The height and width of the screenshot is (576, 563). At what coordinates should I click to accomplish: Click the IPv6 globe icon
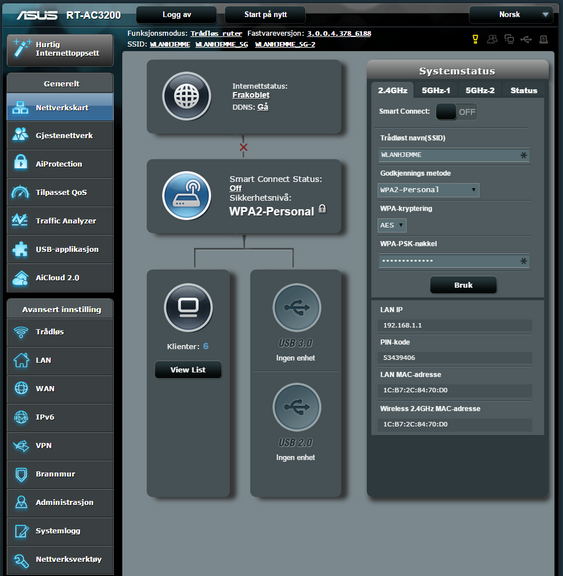(x=21, y=417)
